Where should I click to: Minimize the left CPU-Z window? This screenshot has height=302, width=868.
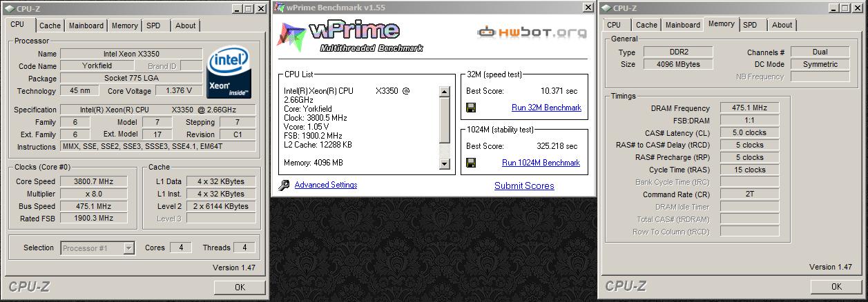coord(235,8)
